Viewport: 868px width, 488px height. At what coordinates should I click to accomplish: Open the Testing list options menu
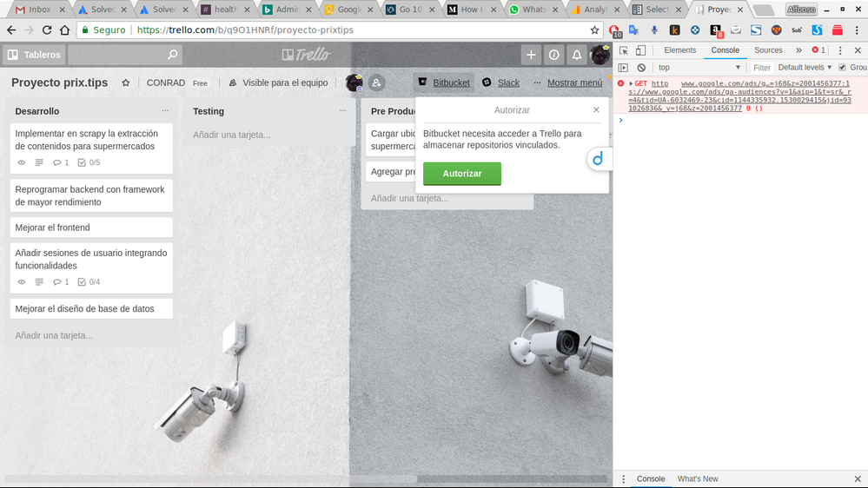[342, 110]
